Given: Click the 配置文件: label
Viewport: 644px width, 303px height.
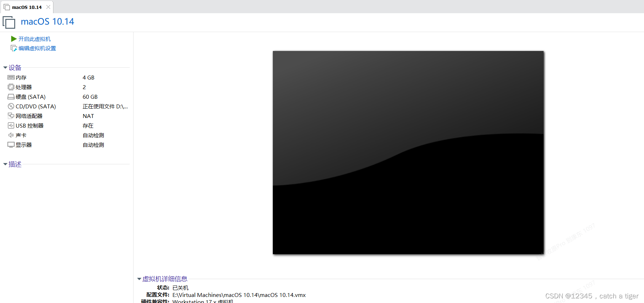Looking at the screenshot, I should [158, 295].
